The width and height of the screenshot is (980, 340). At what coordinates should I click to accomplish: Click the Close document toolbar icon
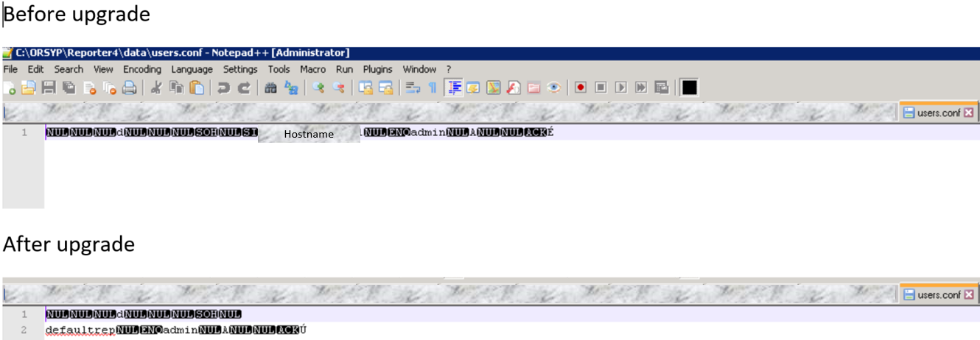point(90,88)
